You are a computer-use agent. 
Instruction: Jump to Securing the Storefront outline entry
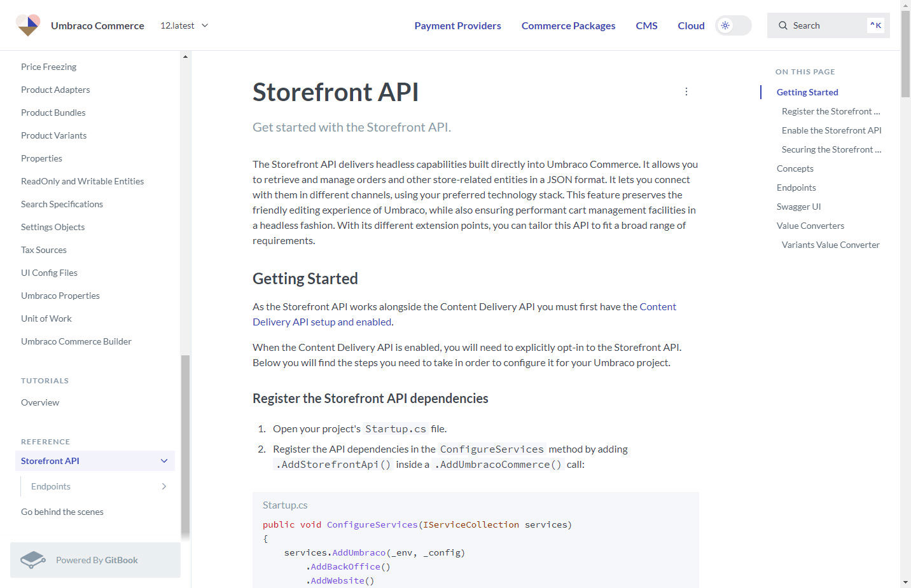pyautogui.click(x=831, y=149)
